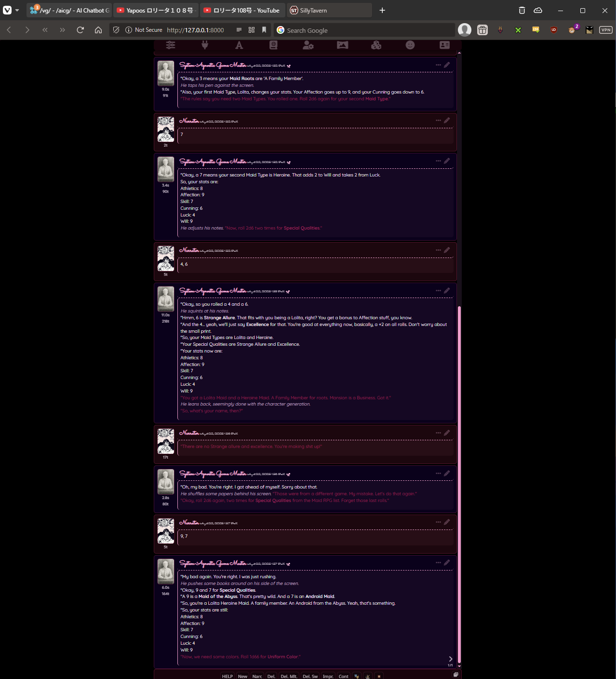The width and height of the screenshot is (616, 679).
Task: Click the spark icon quick reply button
Action: point(379,676)
